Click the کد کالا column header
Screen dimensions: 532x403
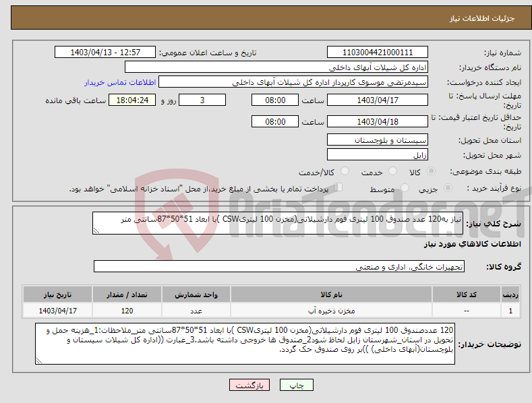point(467,294)
